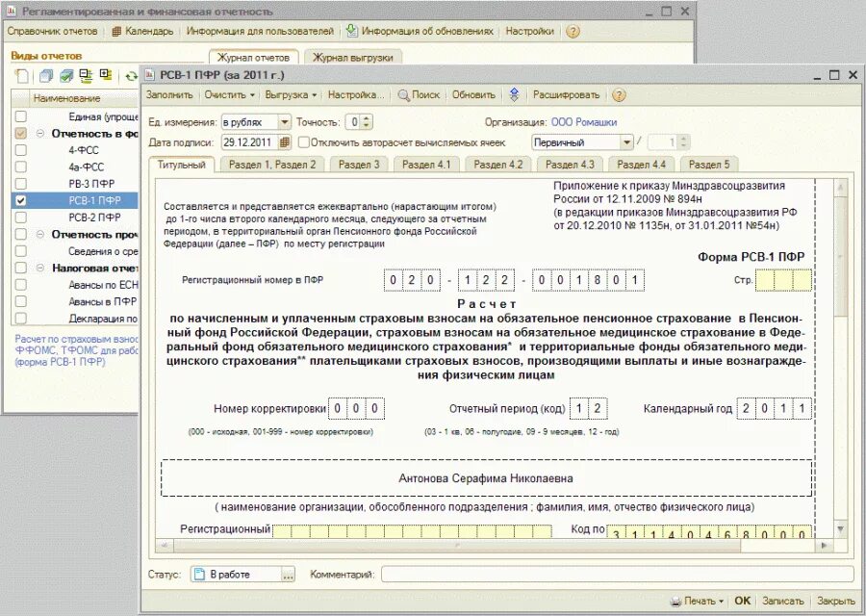Screen dimensions: 866x616
Task: Click the document icon in Статус field
Action: [199, 575]
